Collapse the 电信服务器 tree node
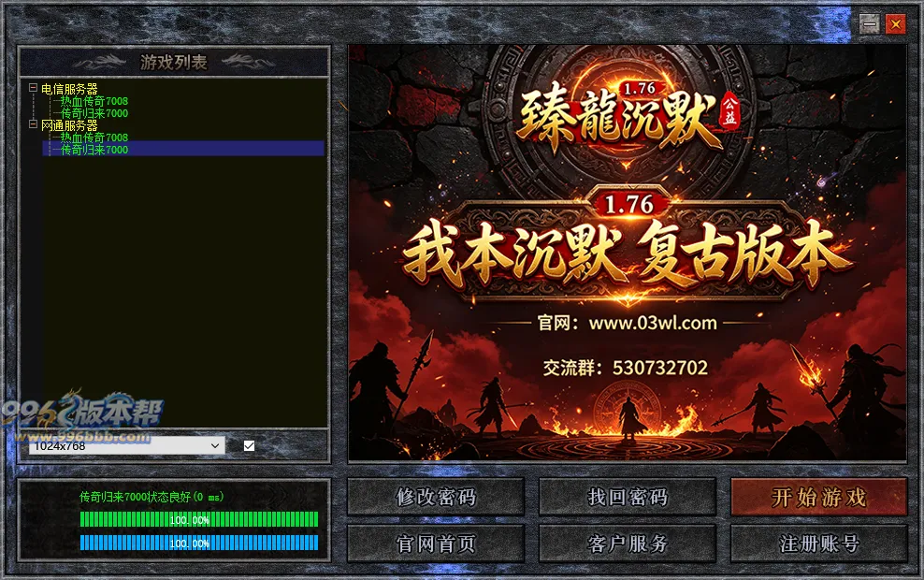 pyautogui.click(x=33, y=88)
